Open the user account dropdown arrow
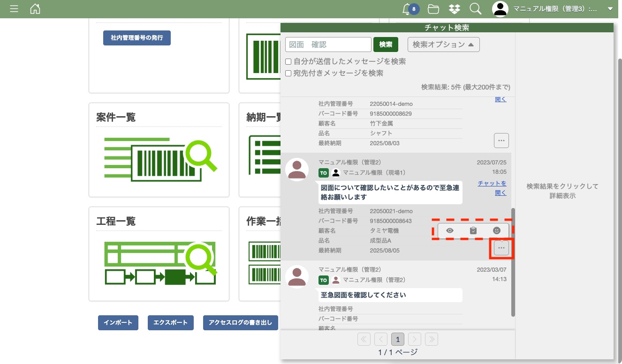Screen dimensions: 622x364 [610, 9]
